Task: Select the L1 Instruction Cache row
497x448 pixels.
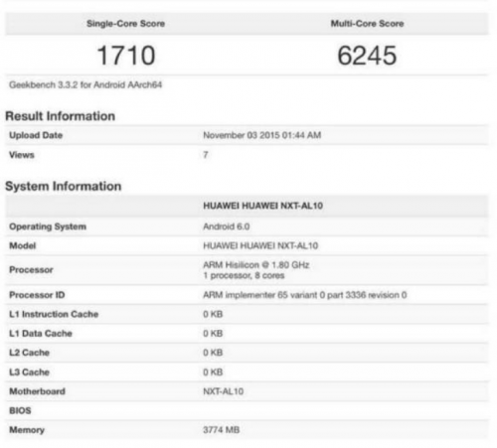Action: click(x=247, y=314)
